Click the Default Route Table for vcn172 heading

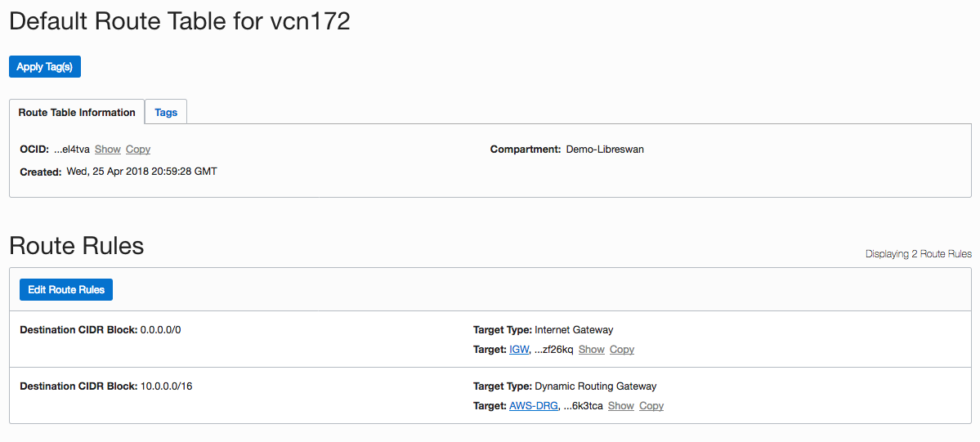pos(180,22)
